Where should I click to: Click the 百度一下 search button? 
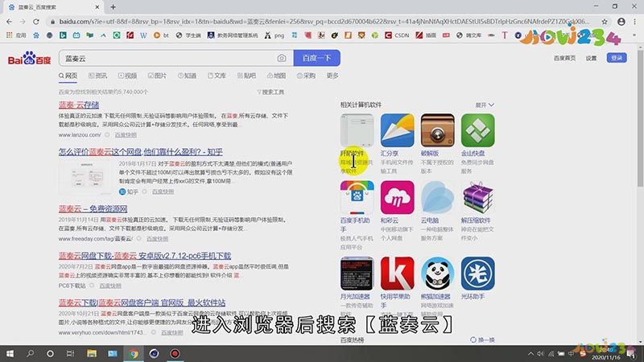[x=316, y=58]
